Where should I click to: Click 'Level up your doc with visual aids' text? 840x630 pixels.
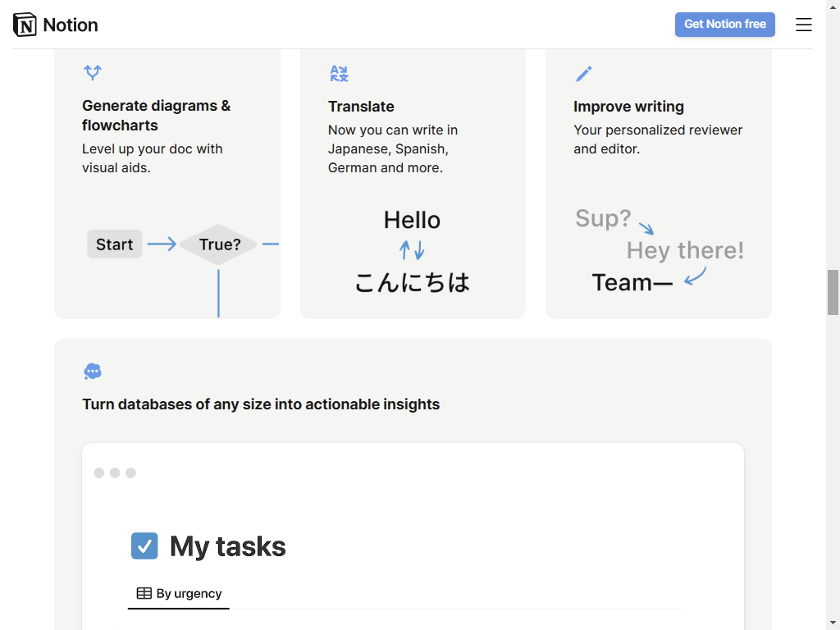point(152,158)
